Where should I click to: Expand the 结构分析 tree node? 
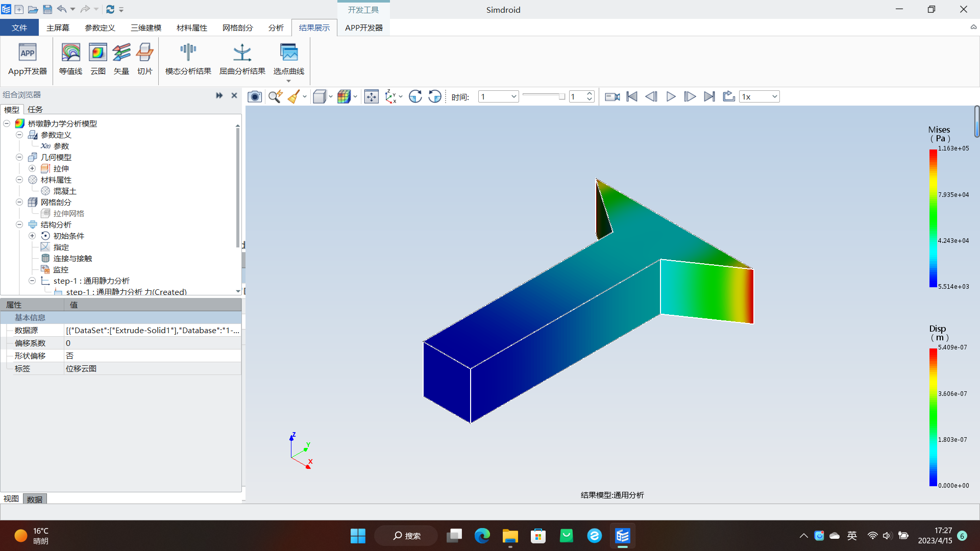[18, 224]
